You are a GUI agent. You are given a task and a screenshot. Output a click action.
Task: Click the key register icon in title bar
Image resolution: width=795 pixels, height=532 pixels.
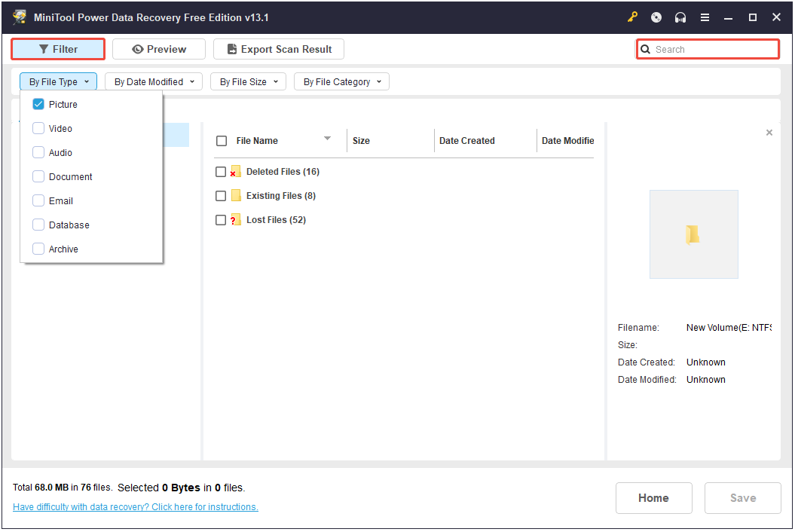(x=632, y=17)
